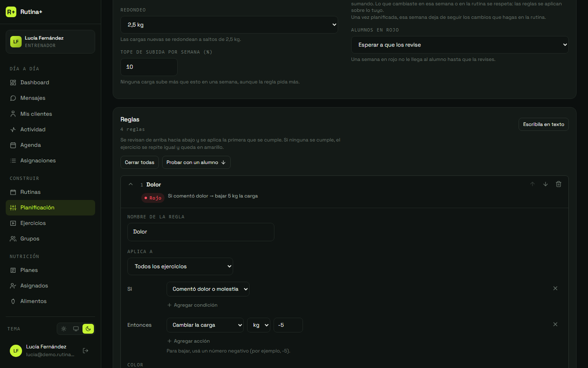Open Mensajes from the sidebar
Viewport: 588px width, 368px height.
pos(50,98)
